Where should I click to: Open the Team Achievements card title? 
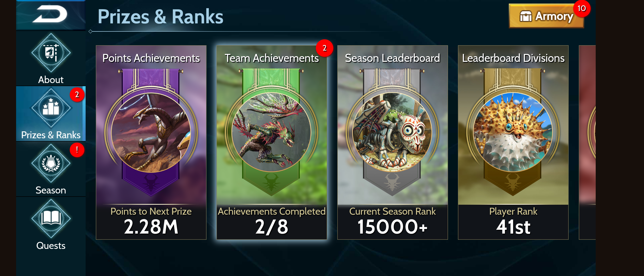pos(272,58)
